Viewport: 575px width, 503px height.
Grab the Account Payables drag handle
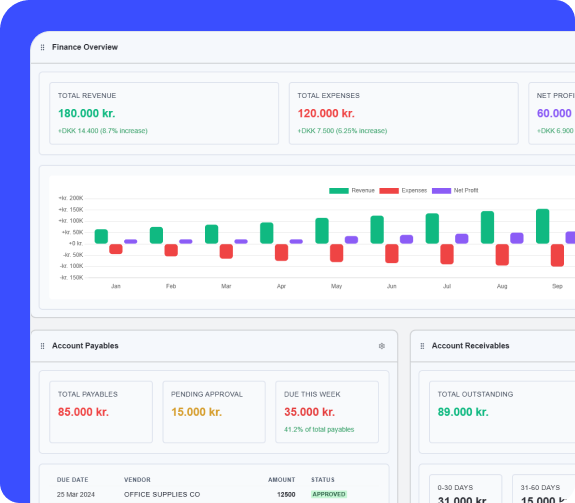tap(43, 346)
